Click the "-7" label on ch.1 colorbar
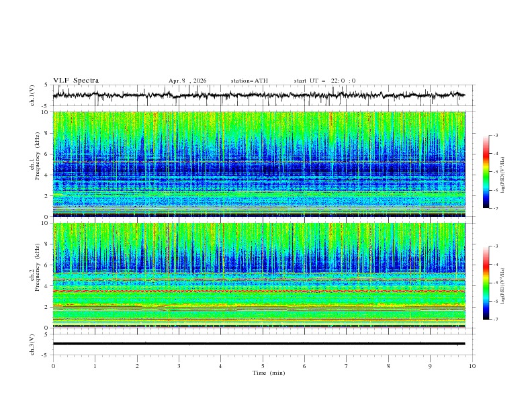The height and width of the screenshot is (411, 532). (496, 208)
